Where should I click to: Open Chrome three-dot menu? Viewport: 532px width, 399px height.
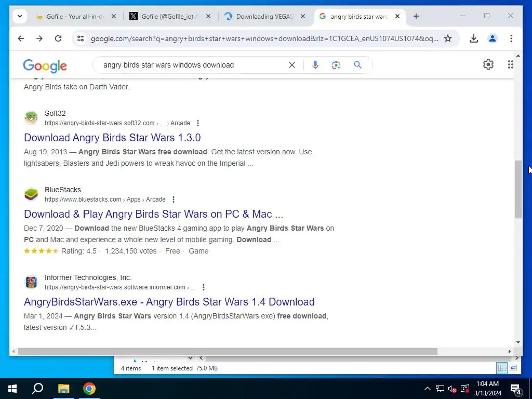511,38
